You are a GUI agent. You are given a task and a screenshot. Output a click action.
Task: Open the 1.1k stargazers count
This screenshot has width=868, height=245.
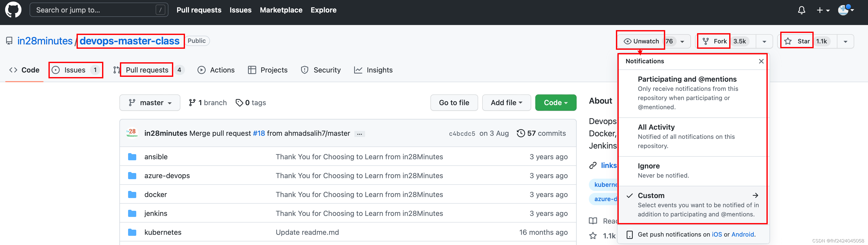click(x=822, y=41)
